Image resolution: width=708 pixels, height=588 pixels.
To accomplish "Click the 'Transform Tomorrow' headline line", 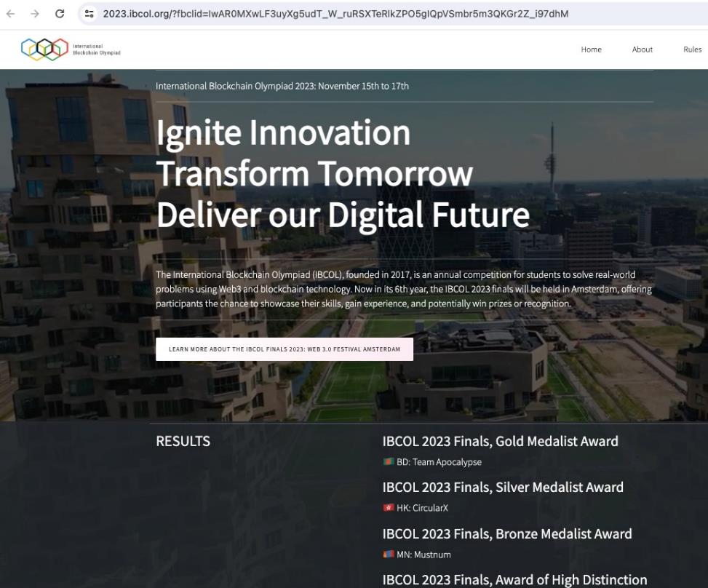I will tap(314, 173).
